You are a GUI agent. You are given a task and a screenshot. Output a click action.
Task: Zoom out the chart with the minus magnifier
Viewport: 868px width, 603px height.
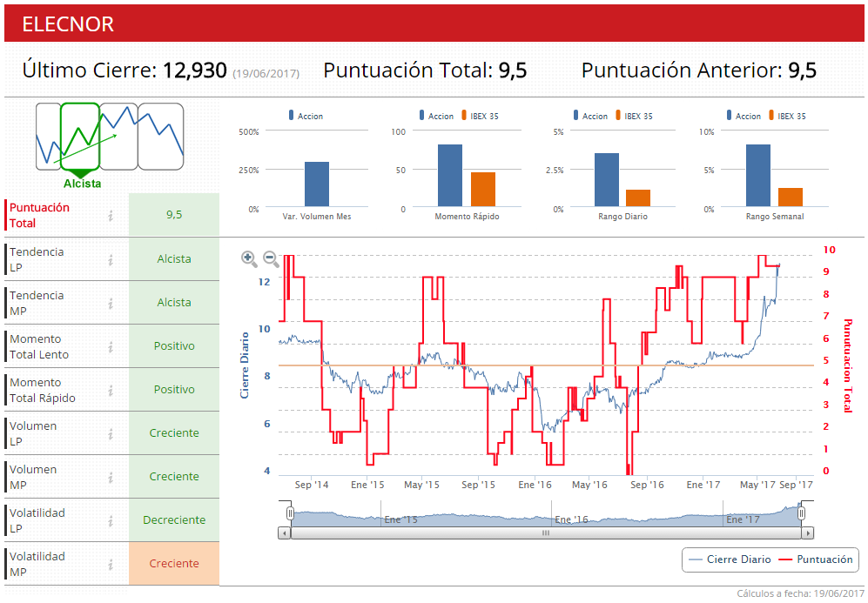click(x=271, y=258)
